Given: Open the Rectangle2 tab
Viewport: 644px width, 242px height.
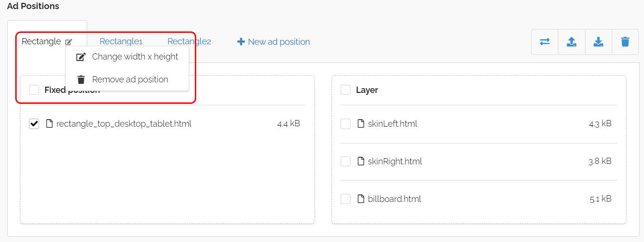Looking at the screenshot, I should click(x=189, y=42).
